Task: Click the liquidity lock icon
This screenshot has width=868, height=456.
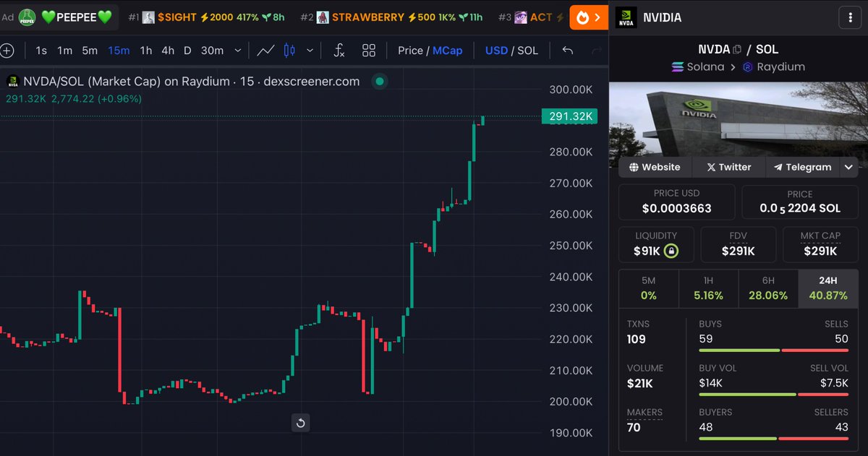Action: 671,251
